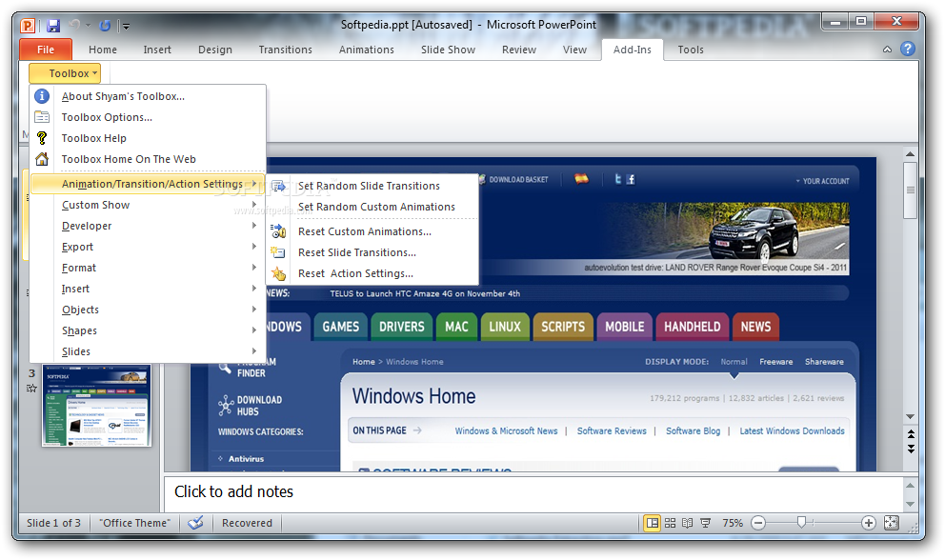
Task: Click the Set Random Slide Transitions icon
Action: tap(278, 186)
